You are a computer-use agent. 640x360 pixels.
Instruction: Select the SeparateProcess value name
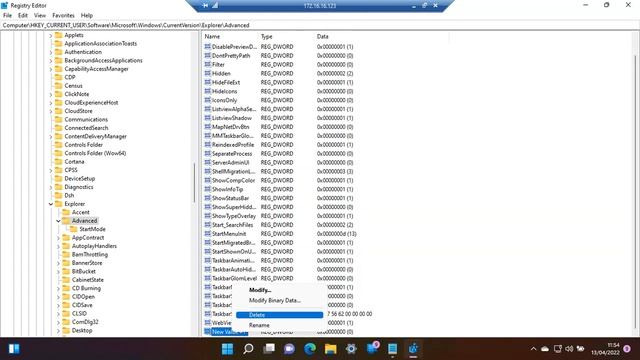pos(232,153)
